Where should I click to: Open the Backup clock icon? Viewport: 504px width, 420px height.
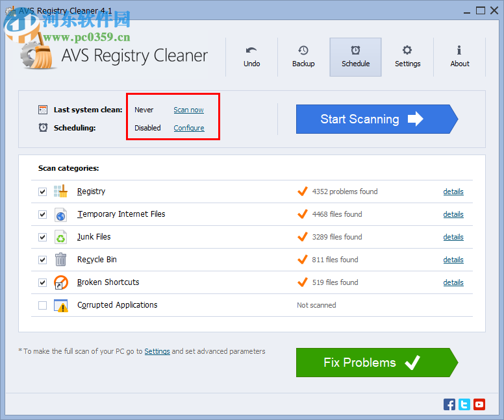[303, 50]
